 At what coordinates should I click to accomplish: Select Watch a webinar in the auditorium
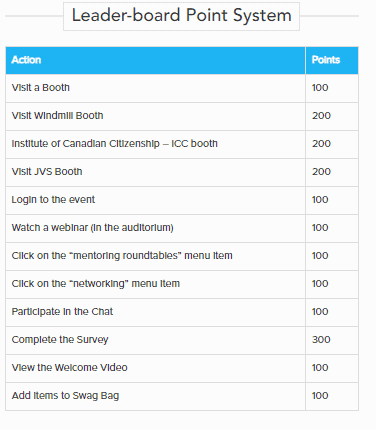coord(92,228)
